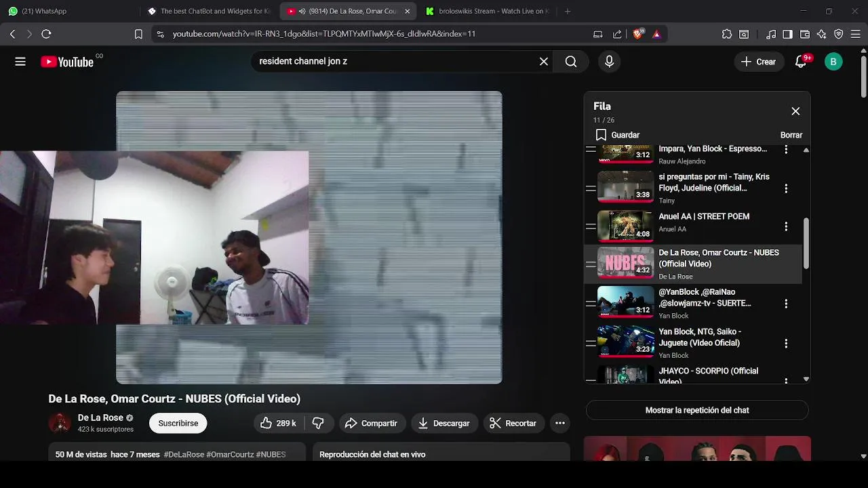
Task: Mute the YouTube tab via speaker icon
Action: (302, 11)
